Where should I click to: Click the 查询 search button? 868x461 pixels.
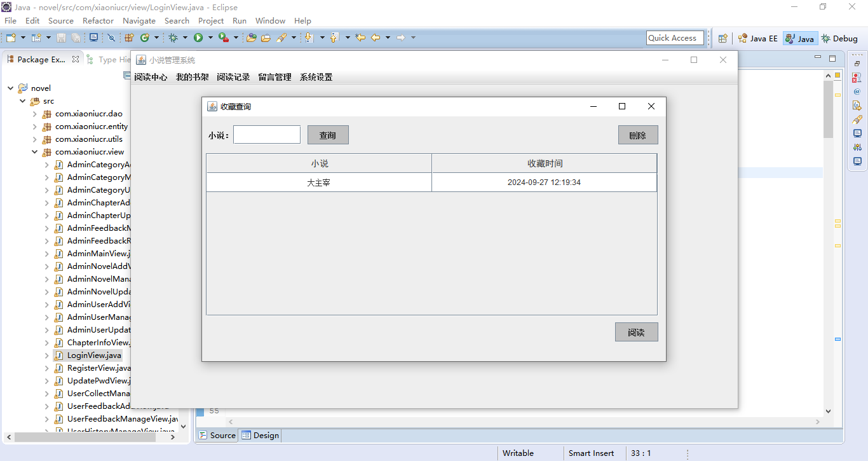[x=328, y=135]
